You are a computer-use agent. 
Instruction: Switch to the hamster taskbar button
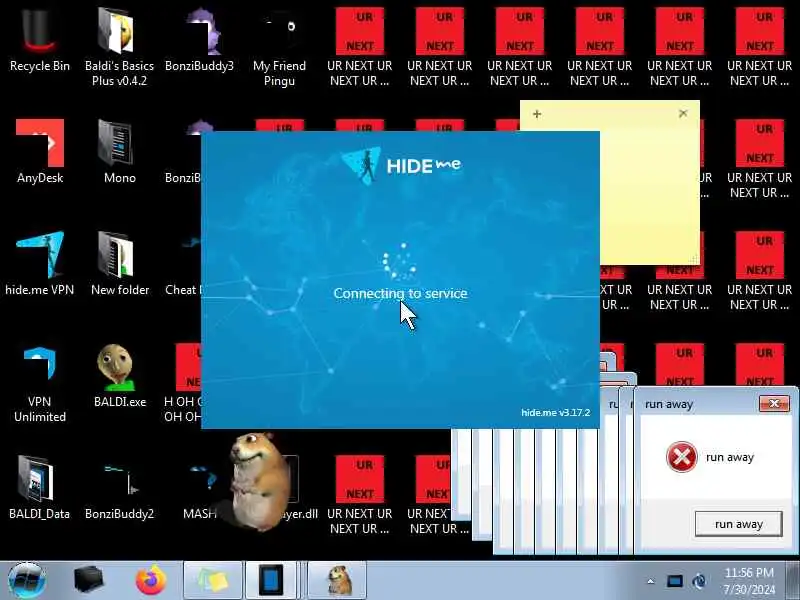pos(337,581)
